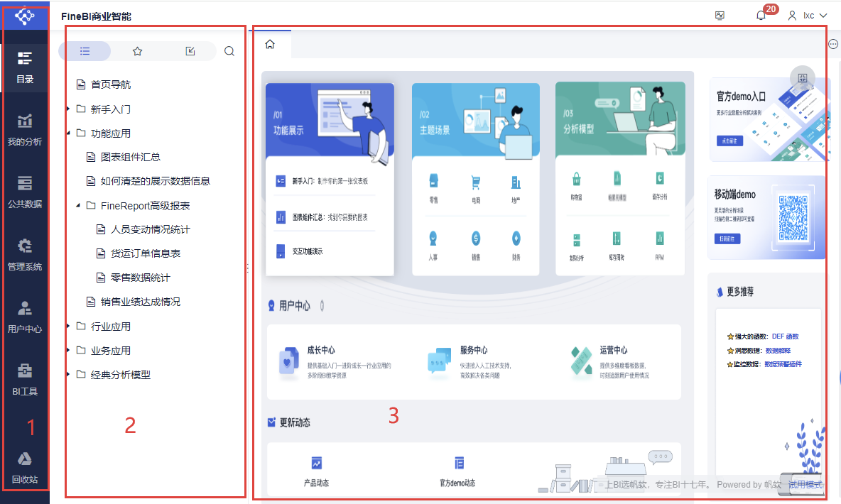
Task: Expand the 新手入门 folder
Action: tap(69, 109)
